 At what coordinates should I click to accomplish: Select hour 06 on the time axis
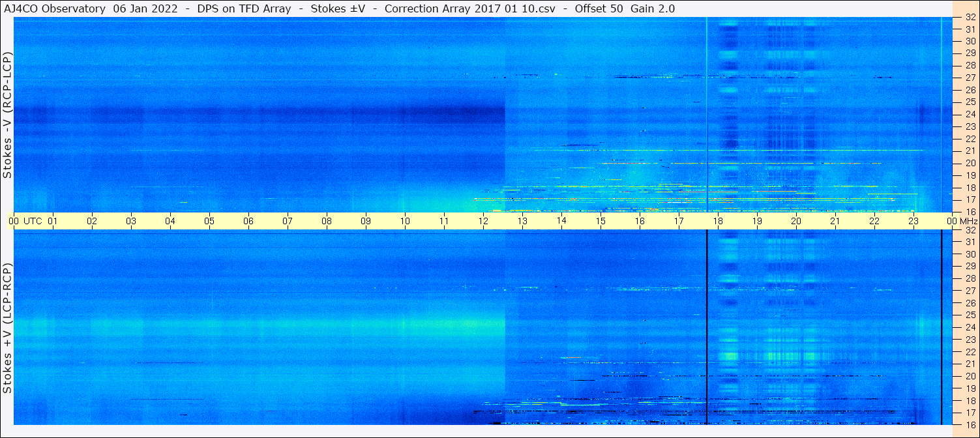[248, 221]
